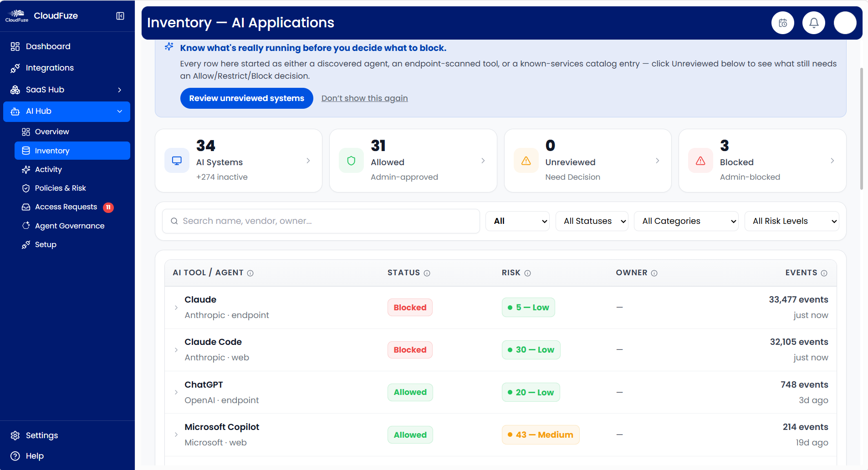Click the Unreviewed warning triangle icon

[526, 161]
